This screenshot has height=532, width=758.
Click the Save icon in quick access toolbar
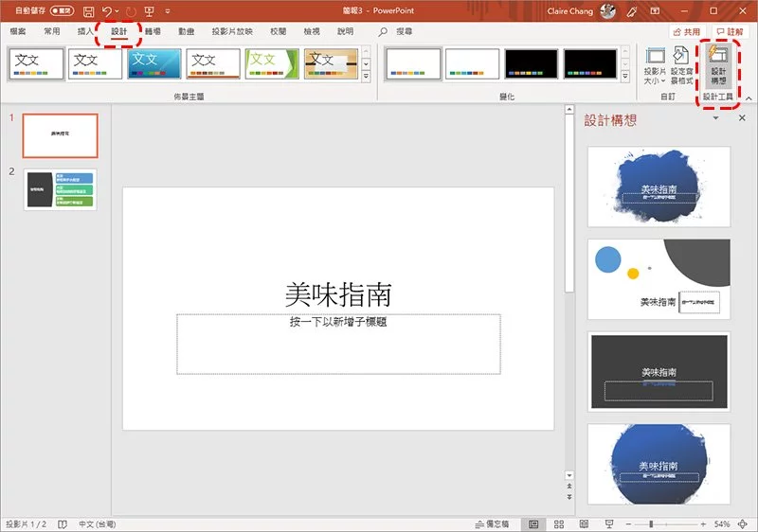pyautogui.click(x=88, y=11)
